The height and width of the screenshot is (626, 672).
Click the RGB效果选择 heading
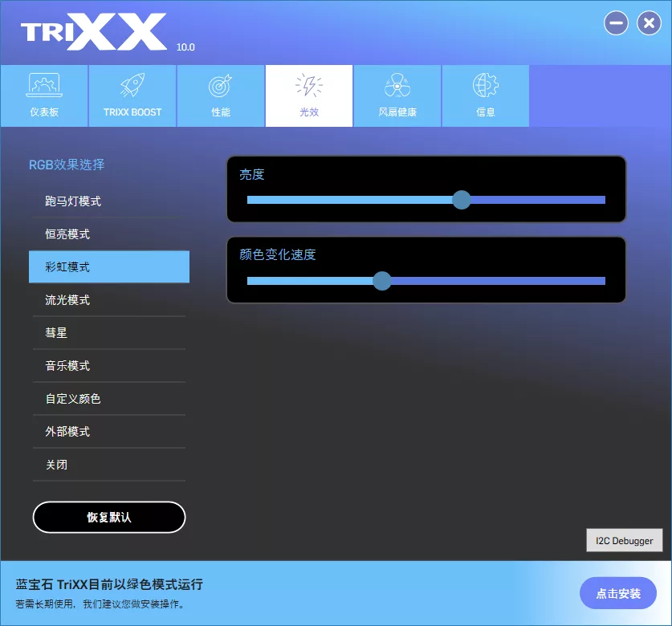67,165
